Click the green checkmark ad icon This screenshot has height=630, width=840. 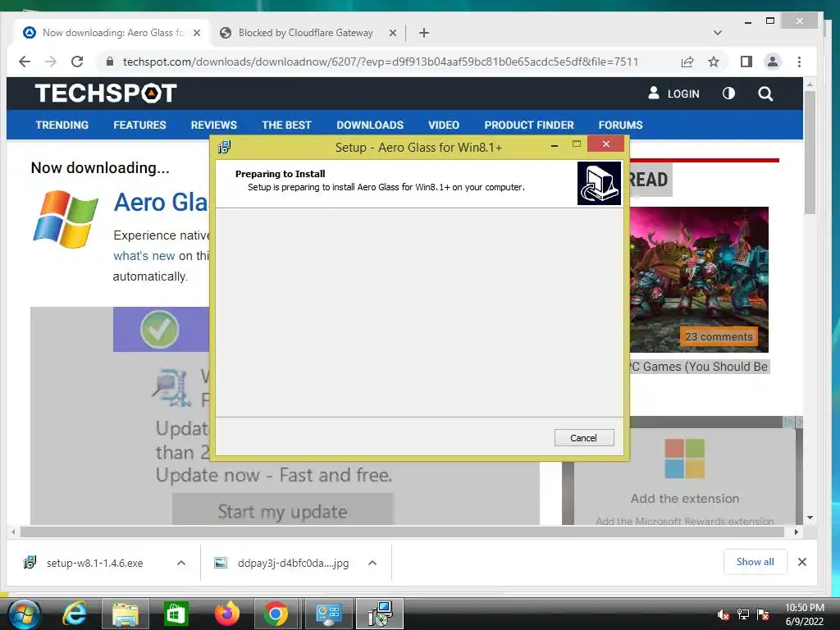pos(160,330)
